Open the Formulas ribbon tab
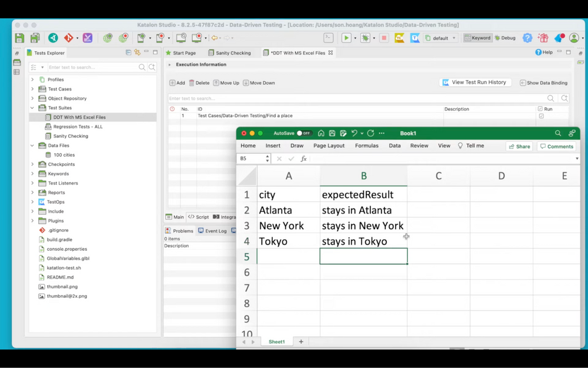Viewport: 588px width, 368px height. coord(366,146)
